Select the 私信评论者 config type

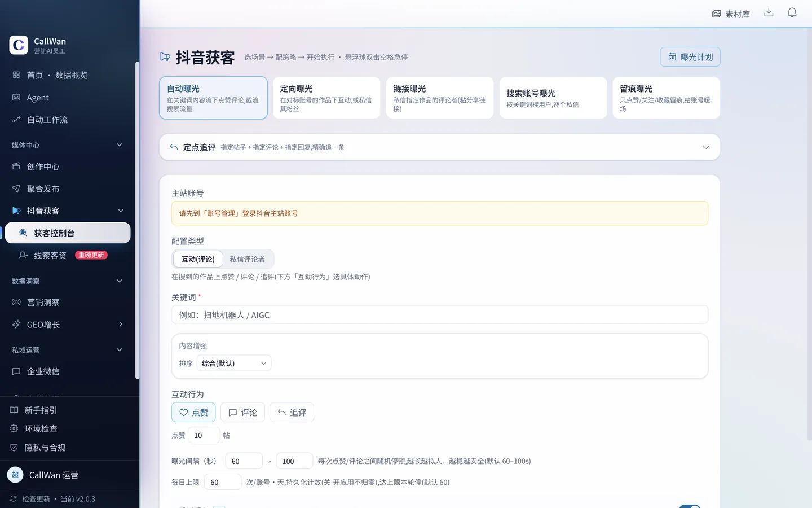coord(247,259)
